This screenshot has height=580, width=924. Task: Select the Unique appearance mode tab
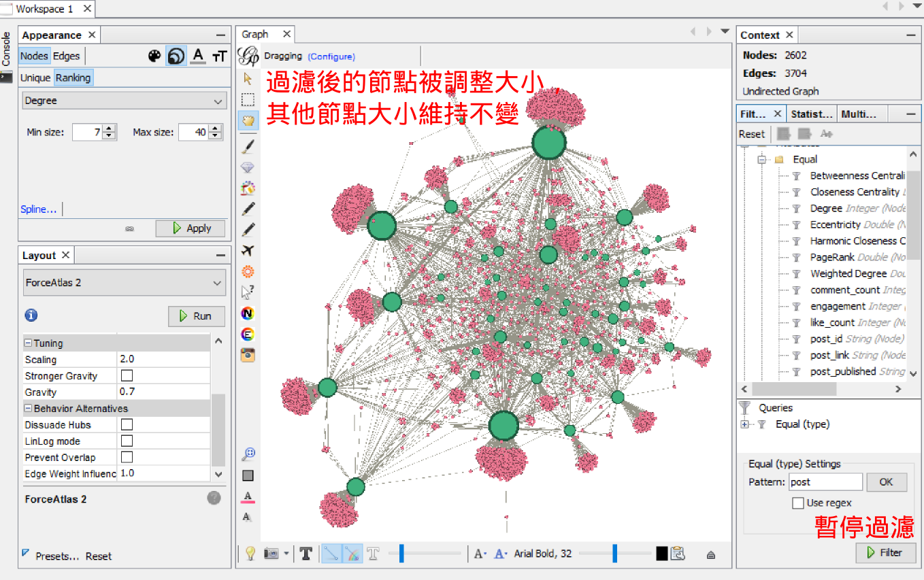click(x=35, y=78)
